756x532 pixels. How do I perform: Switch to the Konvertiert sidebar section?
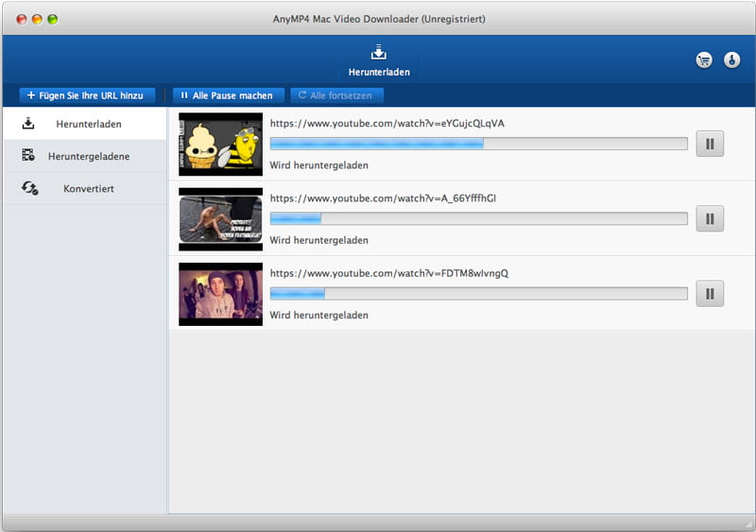(x=85, y=189)
